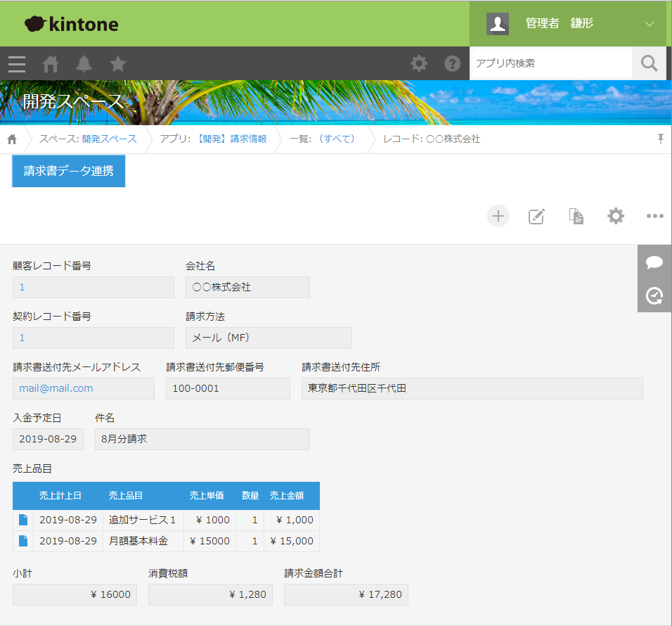Open help question mark icon
The height and width of the screenshot is (626, 672).
(x=452, y=63)
